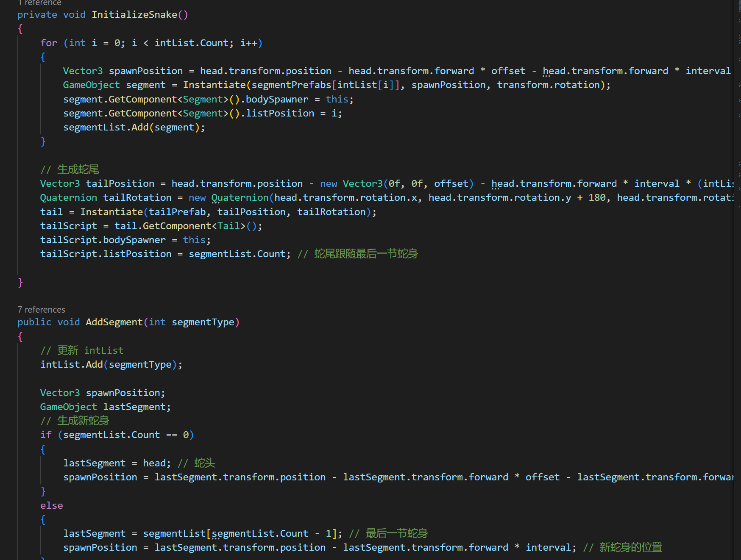
Task: Click 'tailScript.listPosition' assignment
Action: point(106,254)
